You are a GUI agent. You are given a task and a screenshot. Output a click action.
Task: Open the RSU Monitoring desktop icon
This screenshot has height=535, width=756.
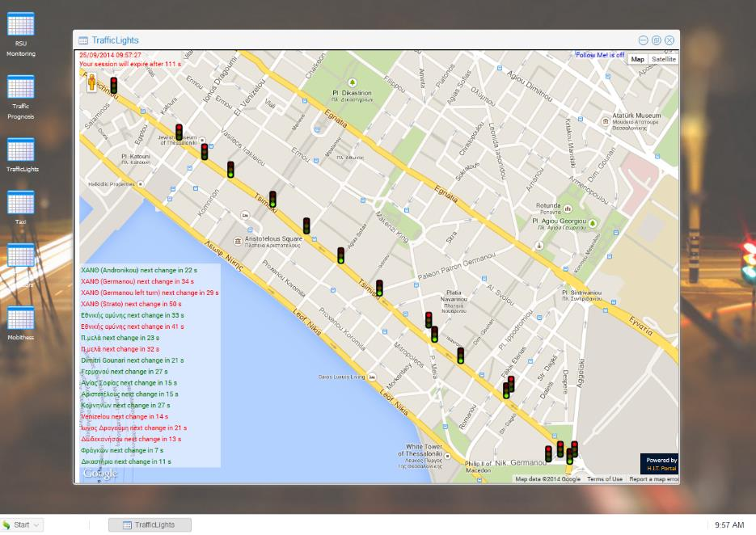21,24
